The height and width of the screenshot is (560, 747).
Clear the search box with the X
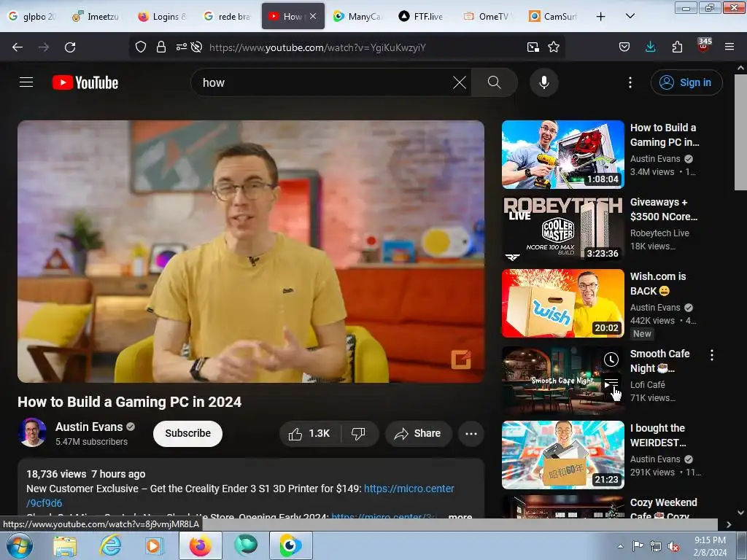point(460,82)
